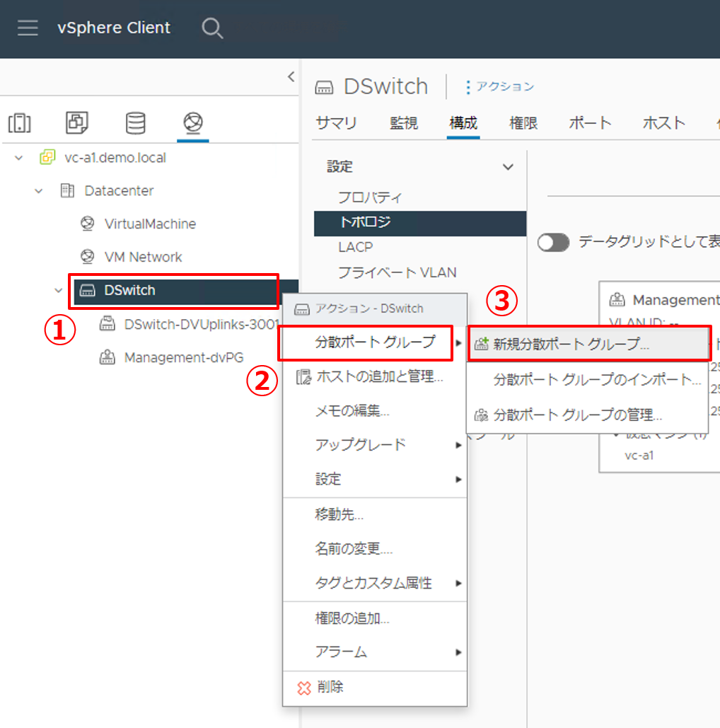
Task: Open the Storage inventory view
Action: [x=135, y=122]
